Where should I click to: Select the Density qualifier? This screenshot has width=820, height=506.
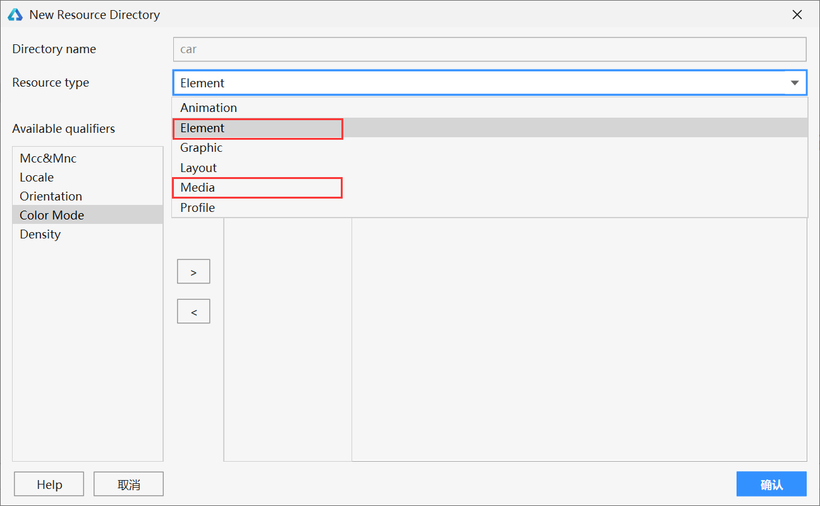[x=88, y=234]
